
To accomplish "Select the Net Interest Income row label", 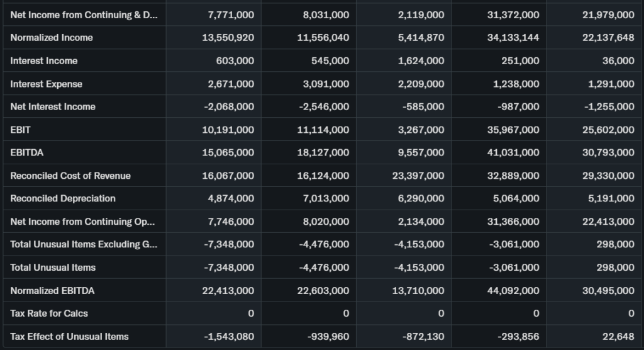I will coord(53,107).
